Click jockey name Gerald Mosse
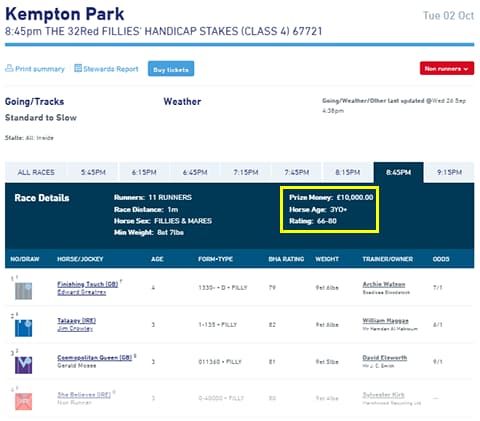Image resolution: width=480 pixels, height=421 pixels. 77,366
